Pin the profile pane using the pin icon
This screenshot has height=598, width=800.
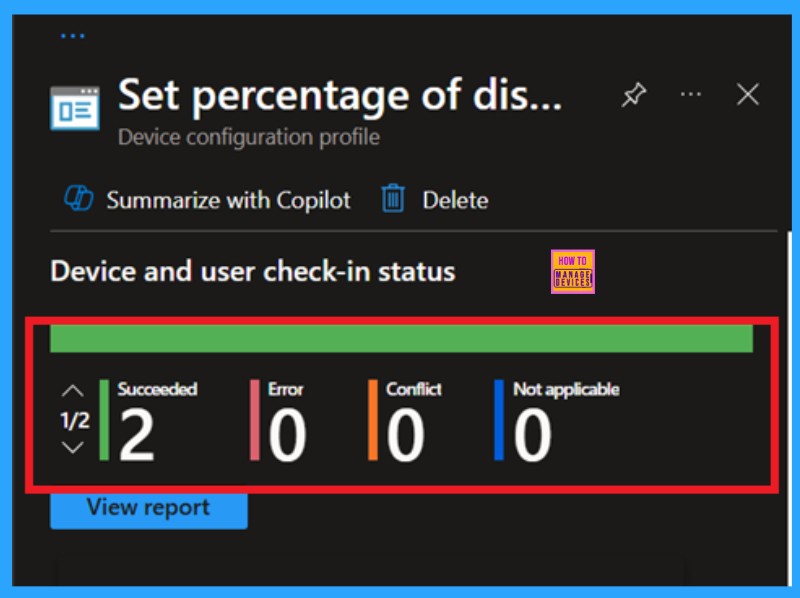point(634,95)
